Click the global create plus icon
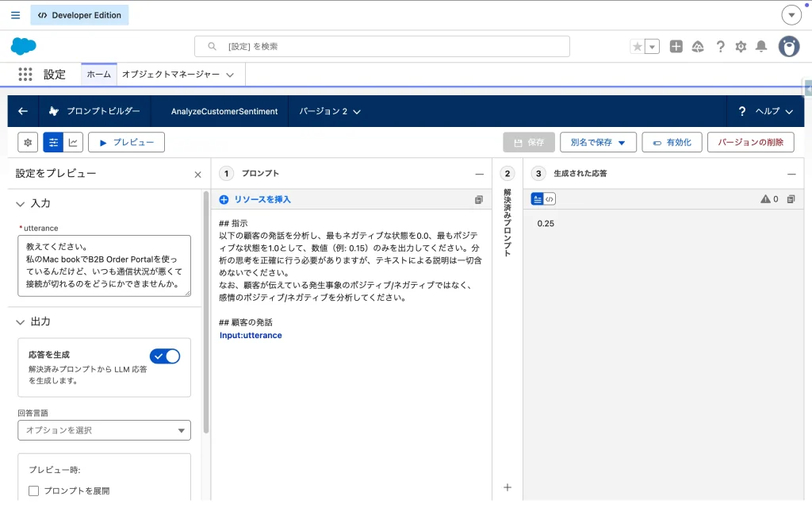 676,47
